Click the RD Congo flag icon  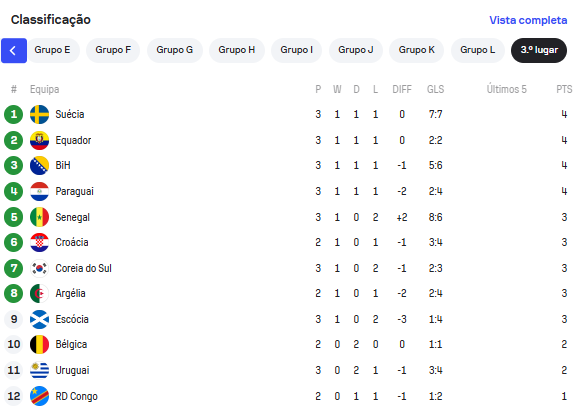pyautogui.click(x=39, y=396)
